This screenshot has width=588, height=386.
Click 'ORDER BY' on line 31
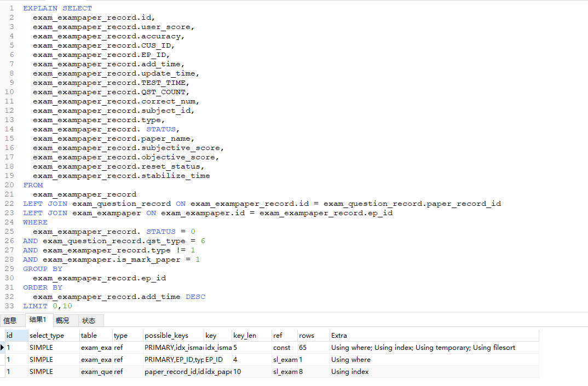(x=43, y=287)
